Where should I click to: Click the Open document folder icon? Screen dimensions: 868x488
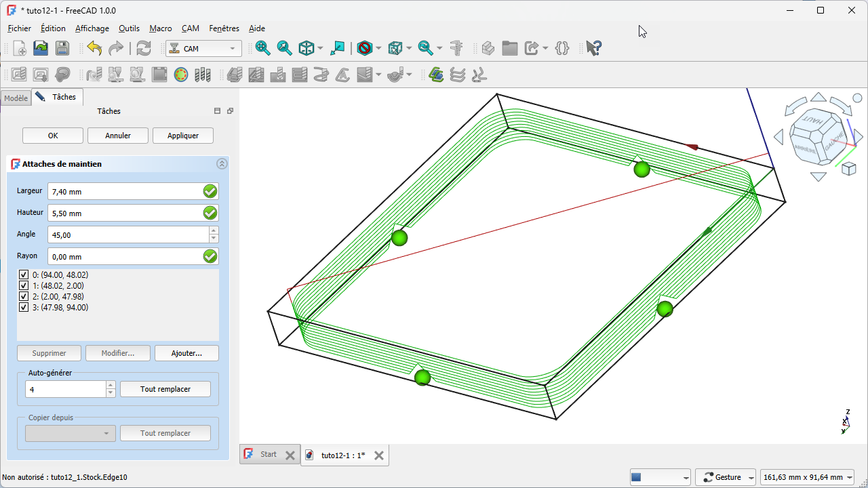tap(41, 48)
